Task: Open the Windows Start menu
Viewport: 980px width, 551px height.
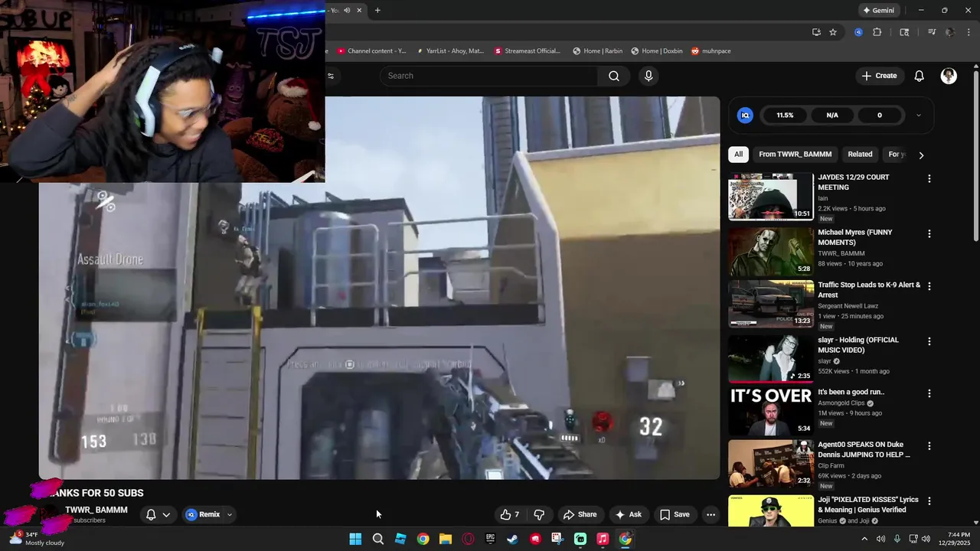Action: pos(355,539)
